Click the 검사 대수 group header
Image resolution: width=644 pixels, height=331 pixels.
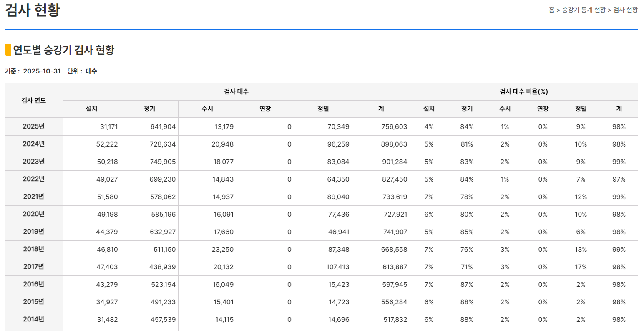click(x=236, y=91)
